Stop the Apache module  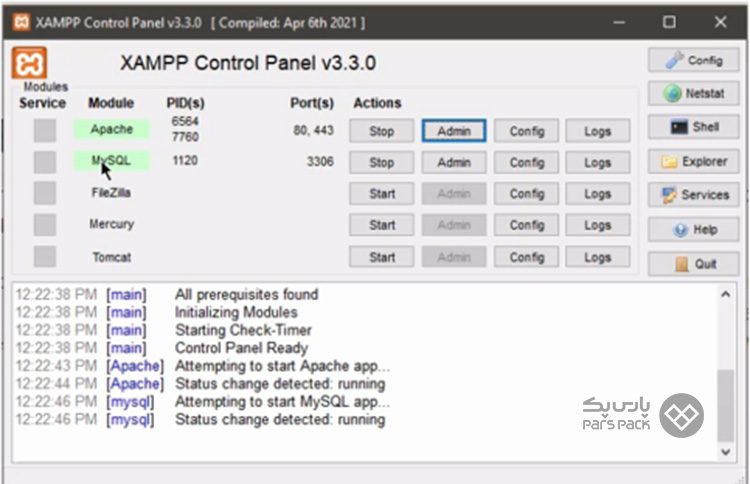[x=382, y=131]
